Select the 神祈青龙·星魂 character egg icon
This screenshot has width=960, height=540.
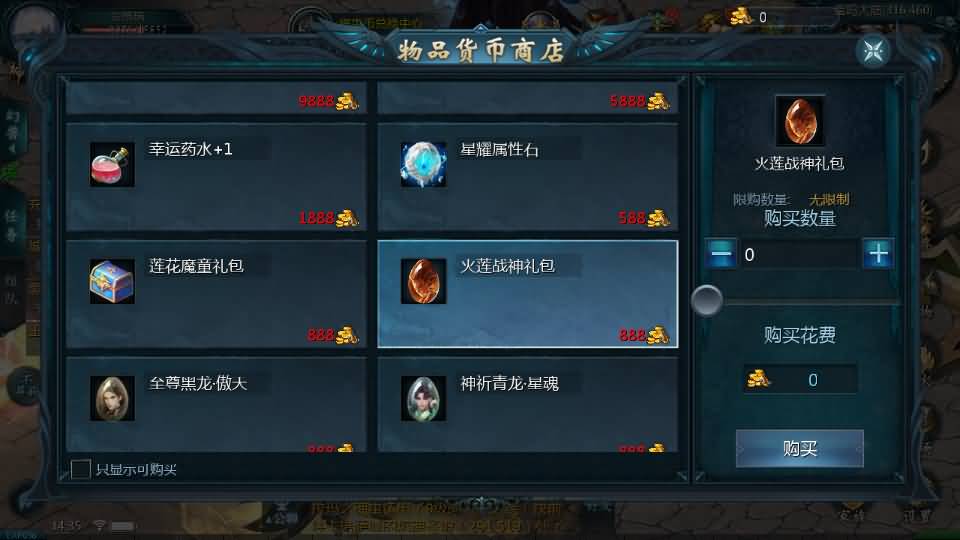423,399
